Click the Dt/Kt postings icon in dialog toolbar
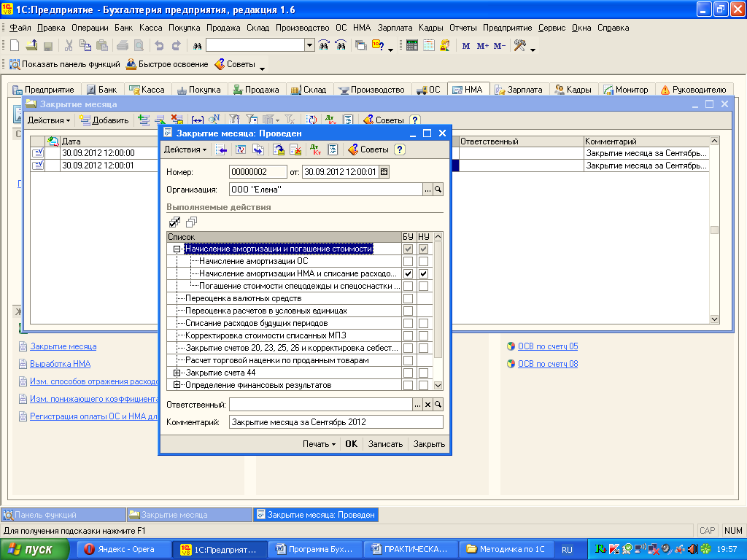 tap(315, 149)
